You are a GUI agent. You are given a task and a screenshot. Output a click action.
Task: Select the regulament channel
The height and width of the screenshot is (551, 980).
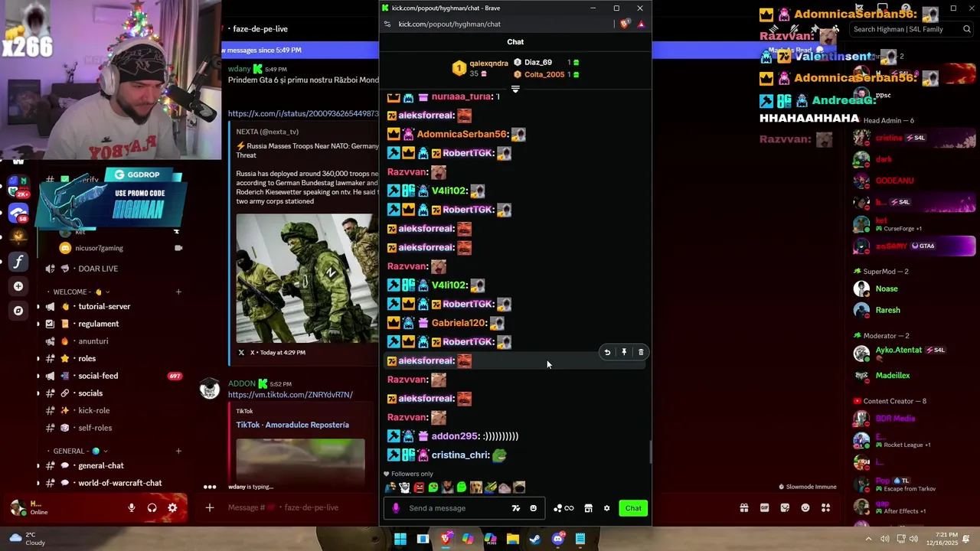[98, 324]
